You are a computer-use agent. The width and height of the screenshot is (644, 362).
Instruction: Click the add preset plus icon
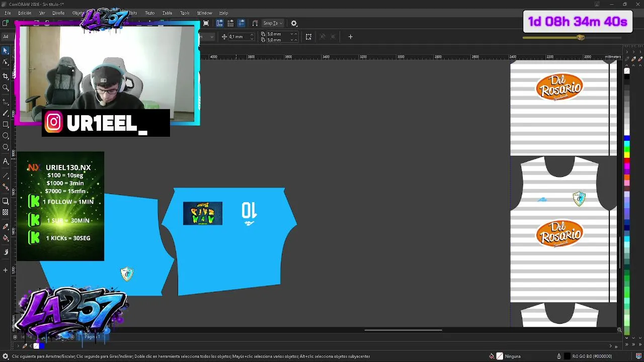pos(350,37)
